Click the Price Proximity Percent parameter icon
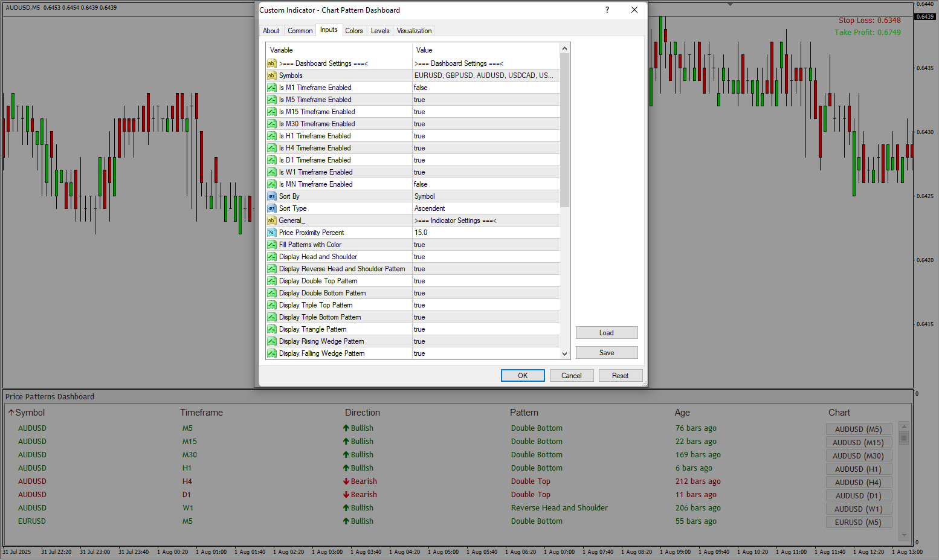939x560 pixels. [271, 233]
